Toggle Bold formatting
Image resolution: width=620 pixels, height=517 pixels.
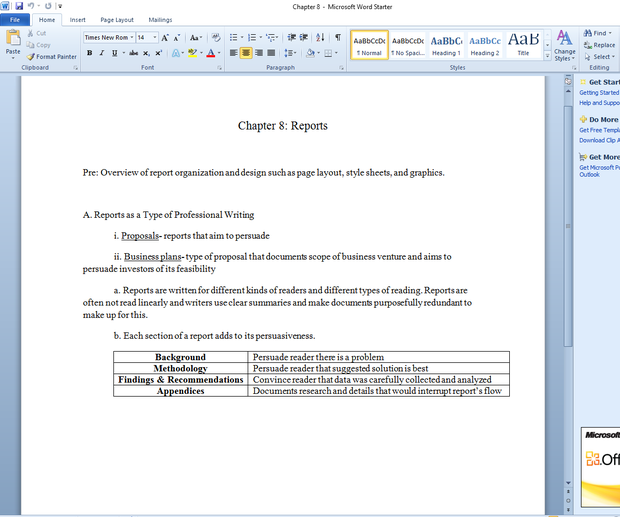[x=89, y=53]
